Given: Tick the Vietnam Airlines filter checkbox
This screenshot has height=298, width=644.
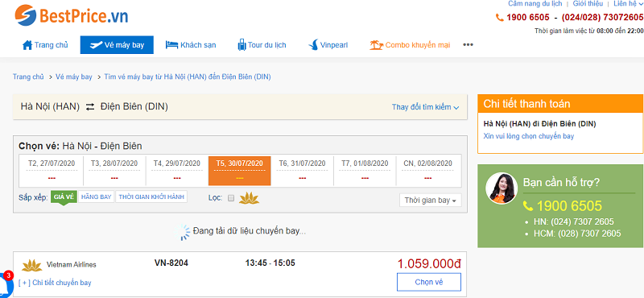Looking at the screenshot, I should coord(231,198).
